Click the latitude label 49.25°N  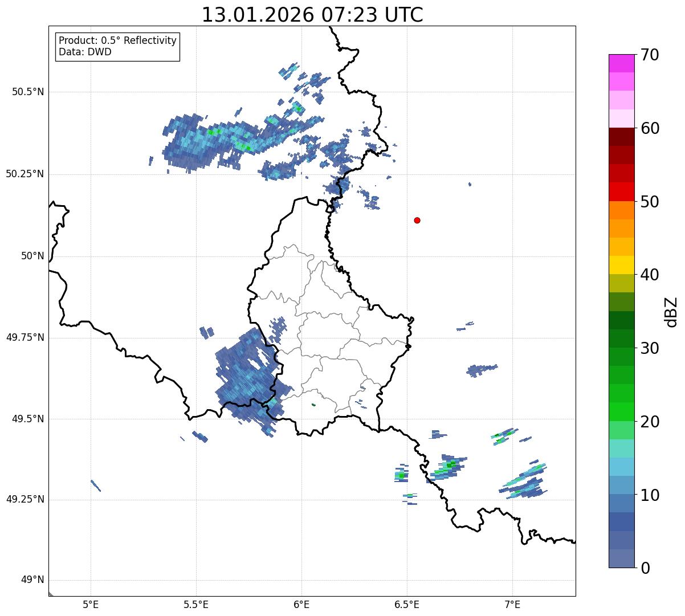tap(25, 500)
